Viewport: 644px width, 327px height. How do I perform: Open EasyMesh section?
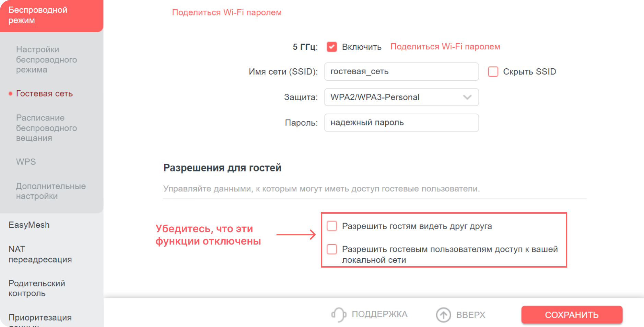[29, 225]
